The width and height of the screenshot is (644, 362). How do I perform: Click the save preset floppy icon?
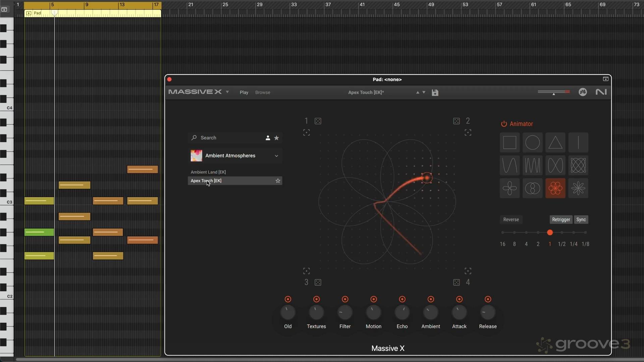click(435, 93)
